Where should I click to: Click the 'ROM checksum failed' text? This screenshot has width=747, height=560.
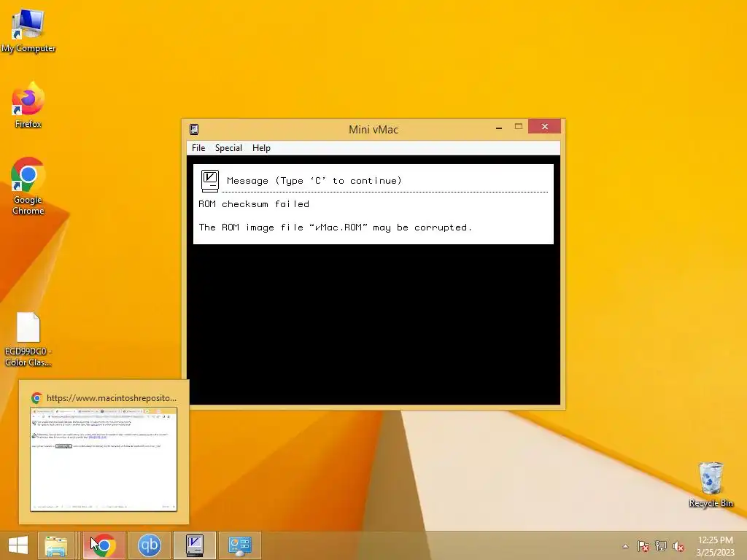click(253, 204)
